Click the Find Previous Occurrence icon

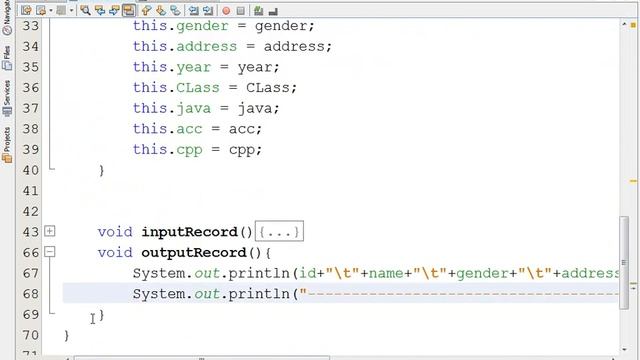tap(100, 10)
